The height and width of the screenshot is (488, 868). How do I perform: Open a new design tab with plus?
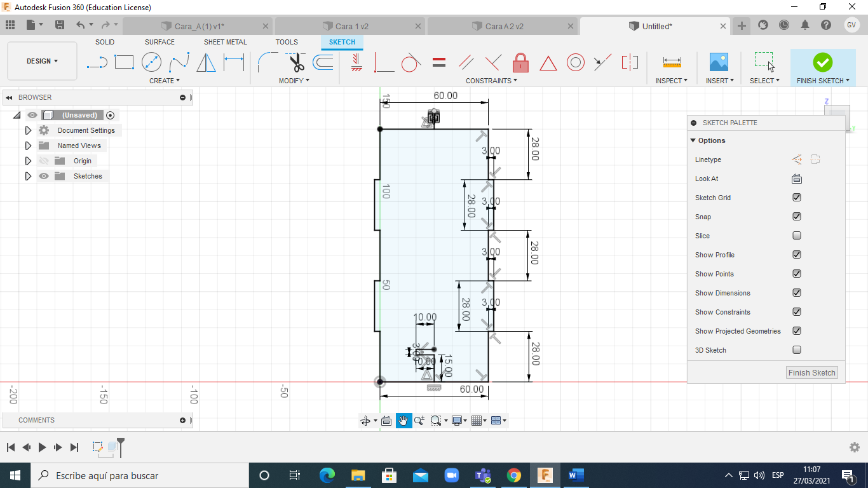742,25
